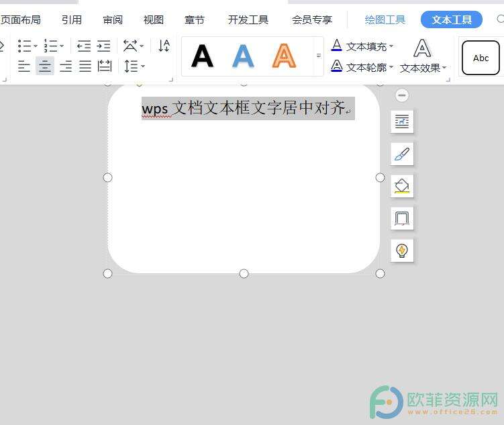
Task: Open paragraph settings dialog launcher
Action: (x=171, y=79)
